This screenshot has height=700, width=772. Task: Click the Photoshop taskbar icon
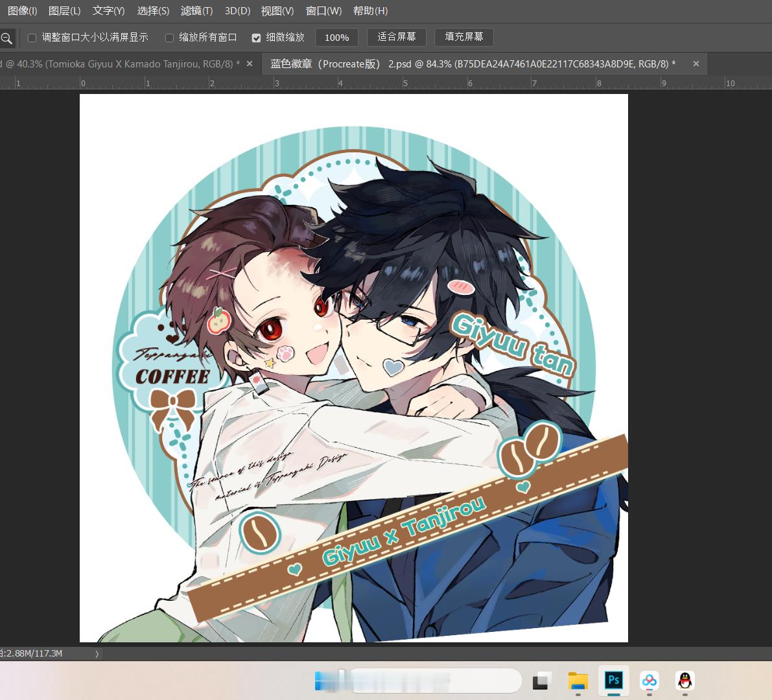pyautogui.click(x=613, y=681)
